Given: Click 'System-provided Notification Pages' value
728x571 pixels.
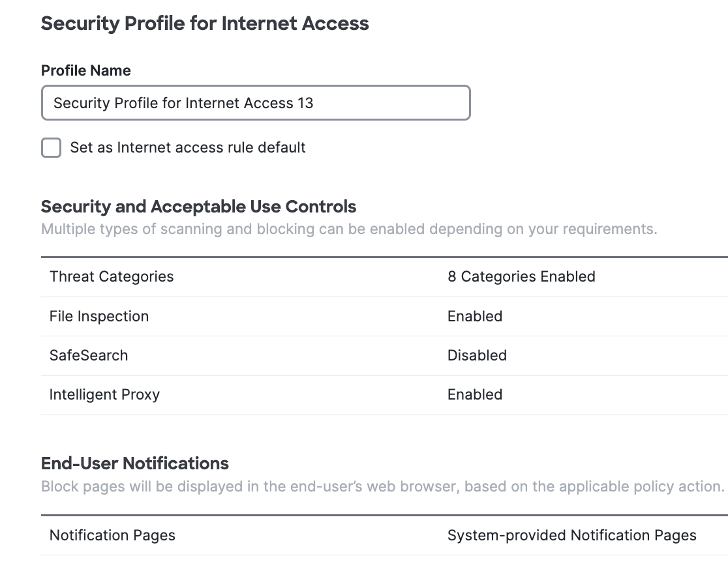Looking at the screenshot, I should [572, 535].
